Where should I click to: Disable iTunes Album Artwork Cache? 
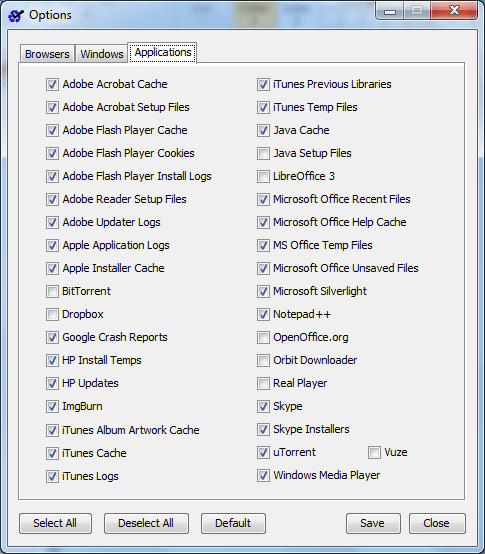(x=52, y=431)
